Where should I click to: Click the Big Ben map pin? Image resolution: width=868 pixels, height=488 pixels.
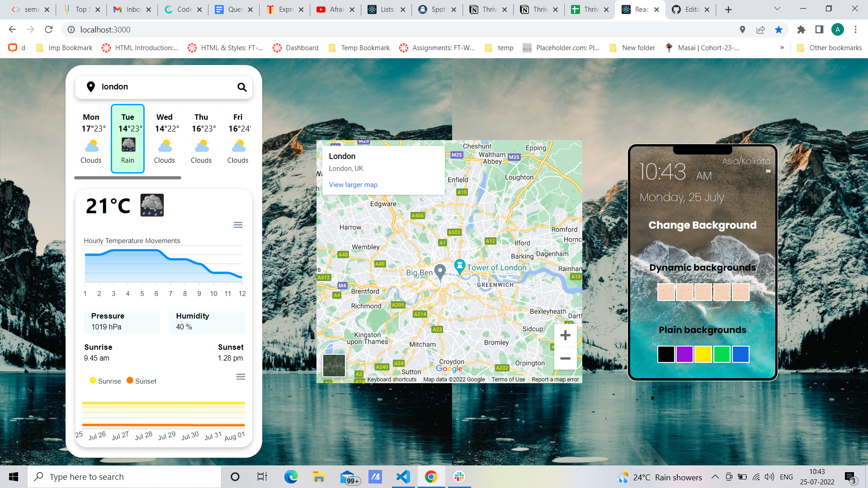coord(440,272)
